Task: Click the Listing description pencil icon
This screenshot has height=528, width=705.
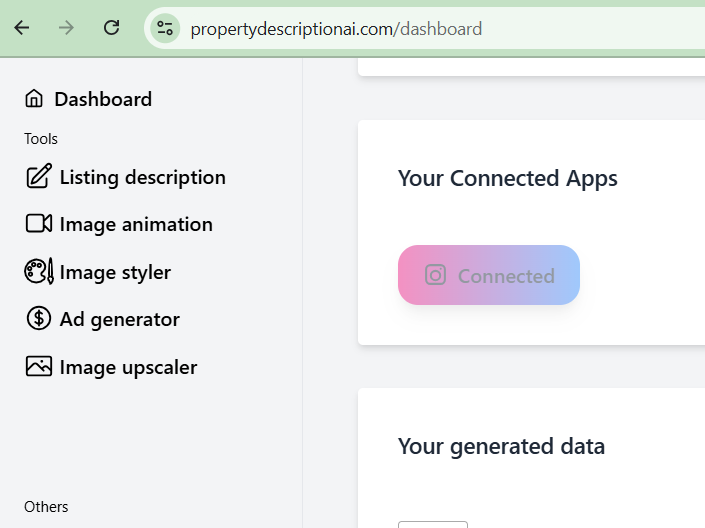Action: 38,177
